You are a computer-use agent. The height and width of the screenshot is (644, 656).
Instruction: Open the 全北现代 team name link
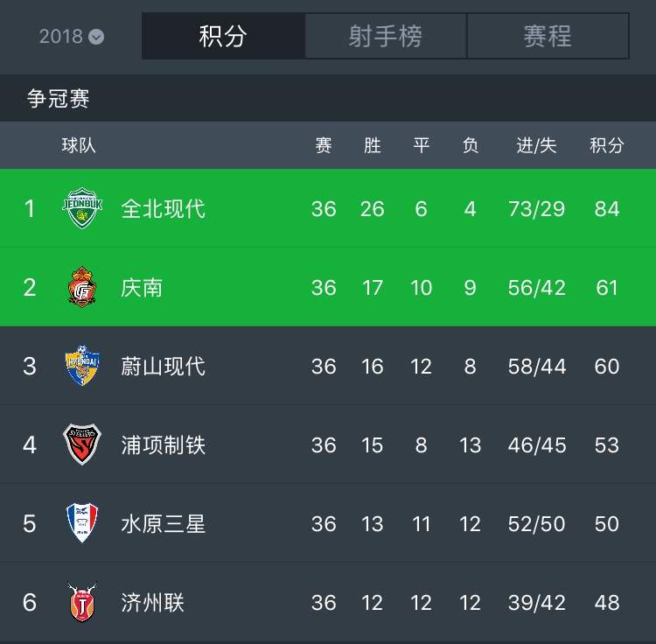[164, 209]
